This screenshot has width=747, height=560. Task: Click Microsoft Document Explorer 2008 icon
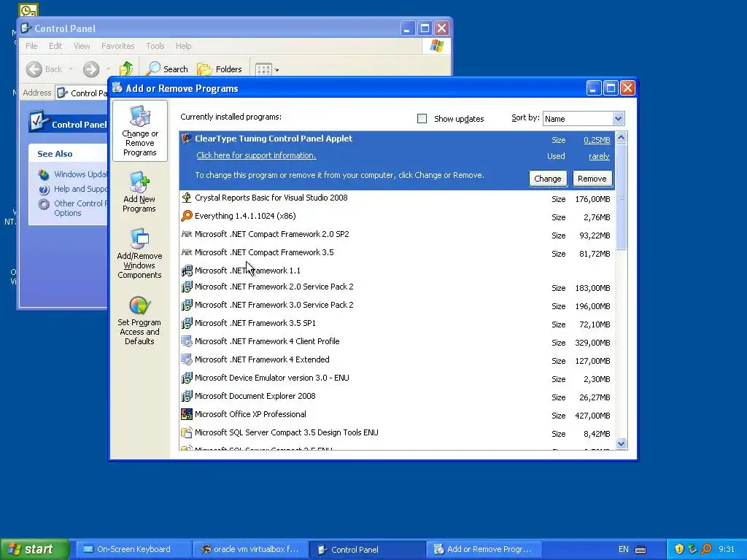(x=187, y=396)
